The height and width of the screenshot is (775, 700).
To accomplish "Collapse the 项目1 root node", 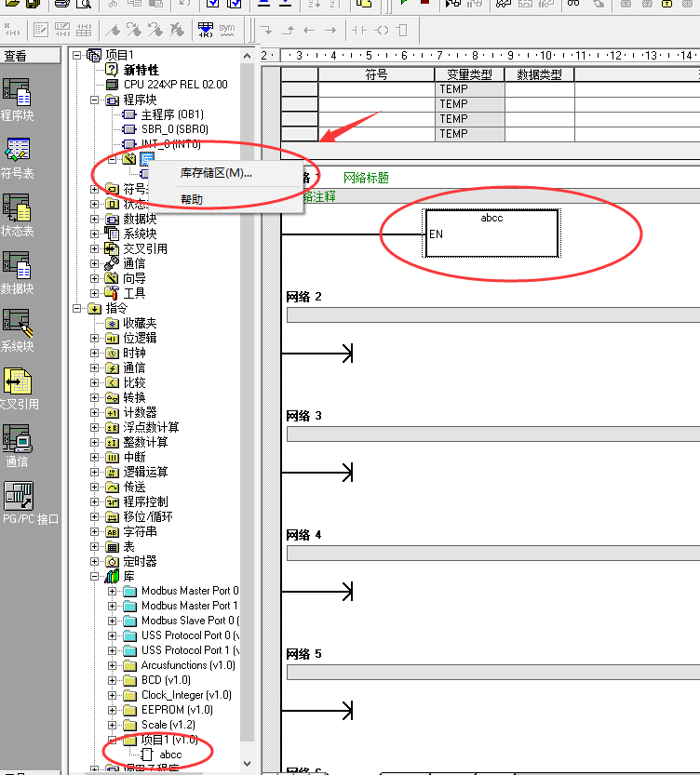I will pos(76,55).
